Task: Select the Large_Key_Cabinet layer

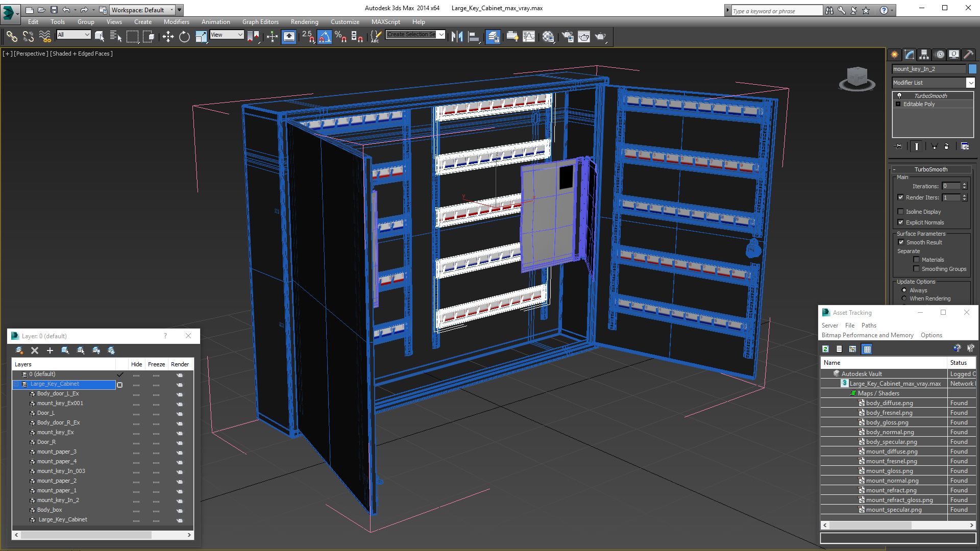Action: point(55,384)
